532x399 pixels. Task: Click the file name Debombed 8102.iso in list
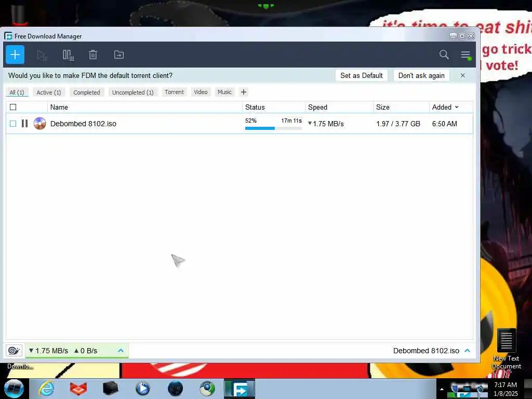[83, 124]
